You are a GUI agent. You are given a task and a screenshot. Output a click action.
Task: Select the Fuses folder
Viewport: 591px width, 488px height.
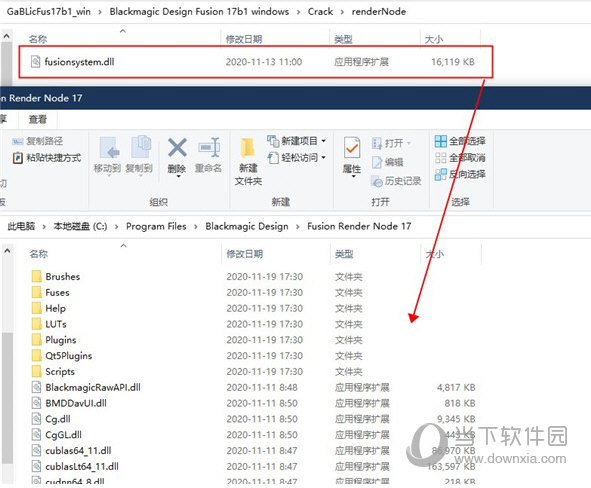click(57, 292)
